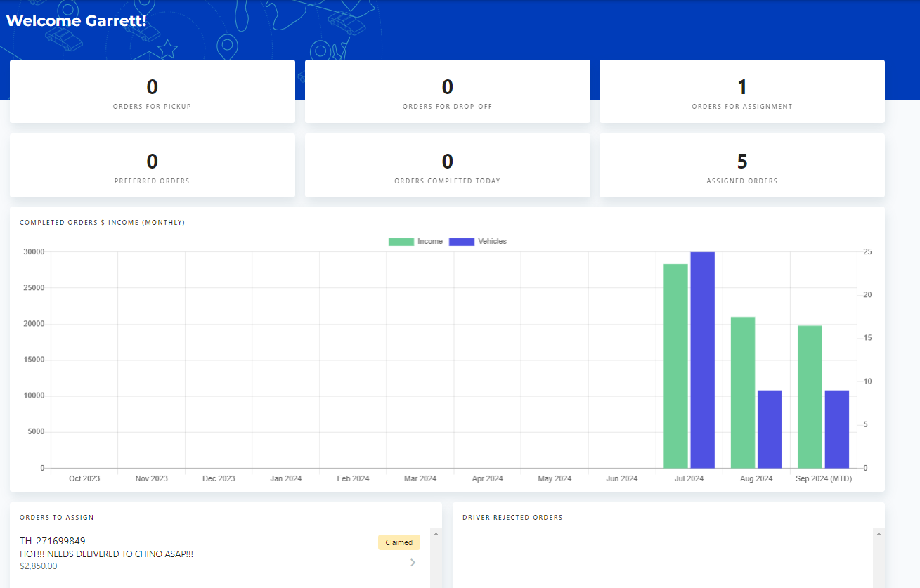This screenshot has width=920, height=588.
Task: Toggle the Income legend swatch
Action: tap(401, 242)
